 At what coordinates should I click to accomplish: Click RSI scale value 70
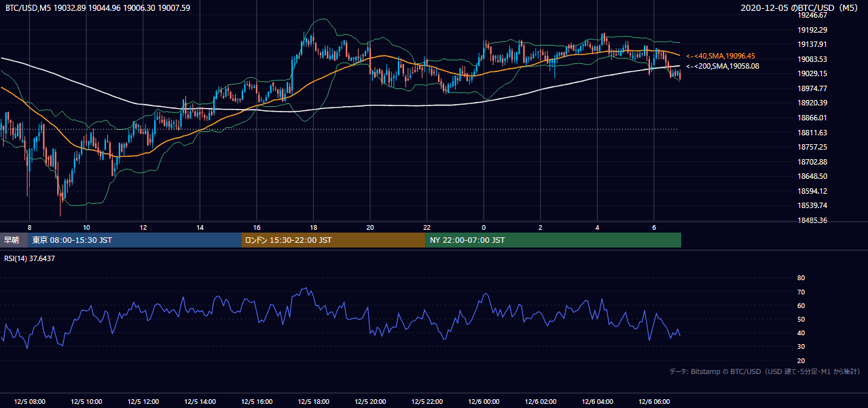(x=801, y=292)
